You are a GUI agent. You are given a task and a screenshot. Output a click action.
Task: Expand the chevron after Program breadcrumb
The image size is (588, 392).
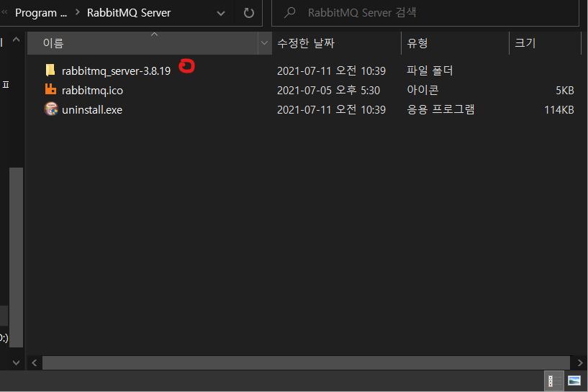[x=78, y=12]
